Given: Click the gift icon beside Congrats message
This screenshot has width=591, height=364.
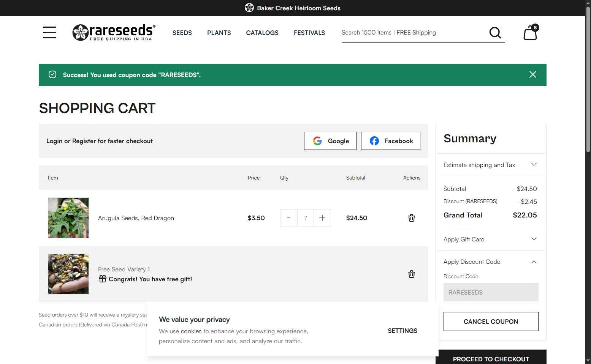Looking at the screenshot, I should tap(103, 279).
